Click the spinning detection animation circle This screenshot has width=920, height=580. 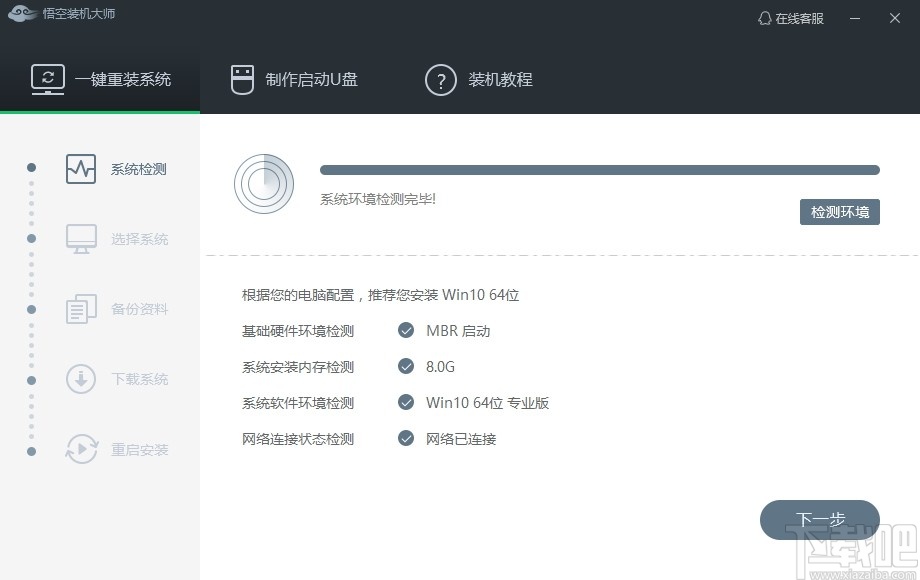(x=263, y=184)
